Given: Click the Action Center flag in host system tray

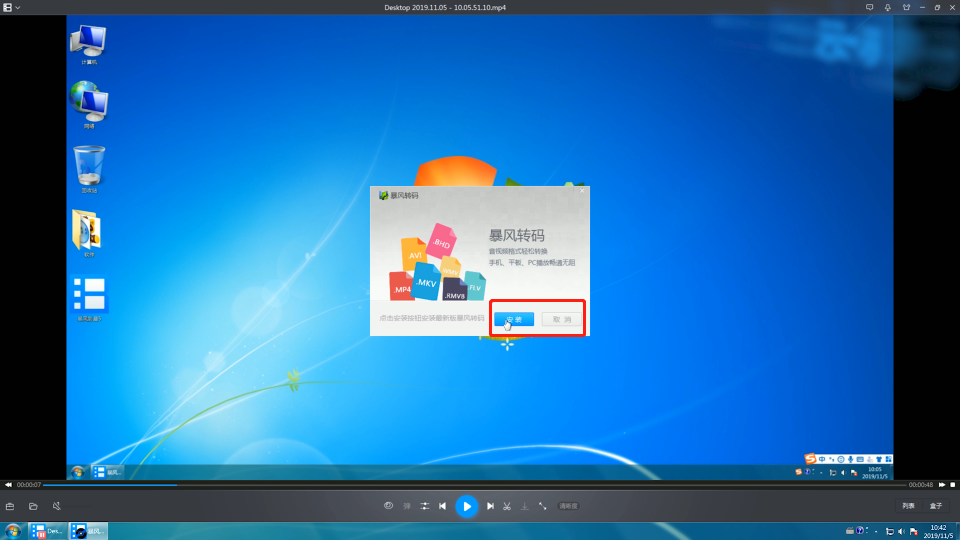Looking at the screenshot, I should tap(913, 531).
